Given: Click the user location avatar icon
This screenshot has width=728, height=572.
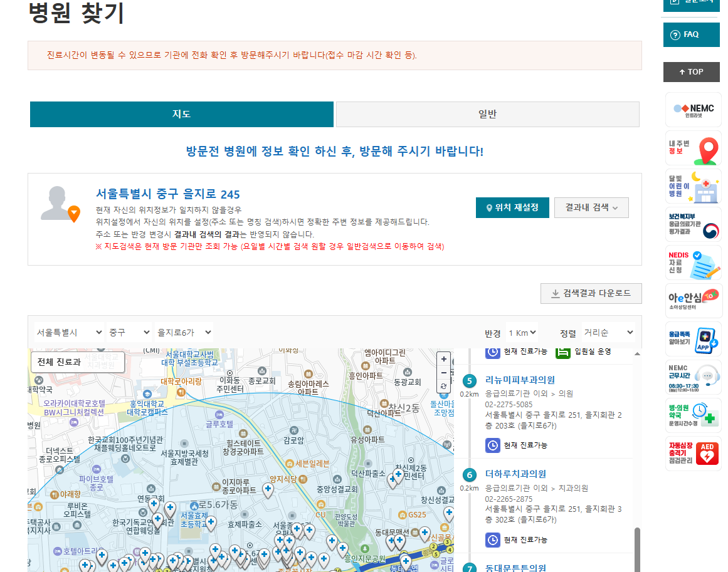Looking at the screenshot, I should pos(60,204).
